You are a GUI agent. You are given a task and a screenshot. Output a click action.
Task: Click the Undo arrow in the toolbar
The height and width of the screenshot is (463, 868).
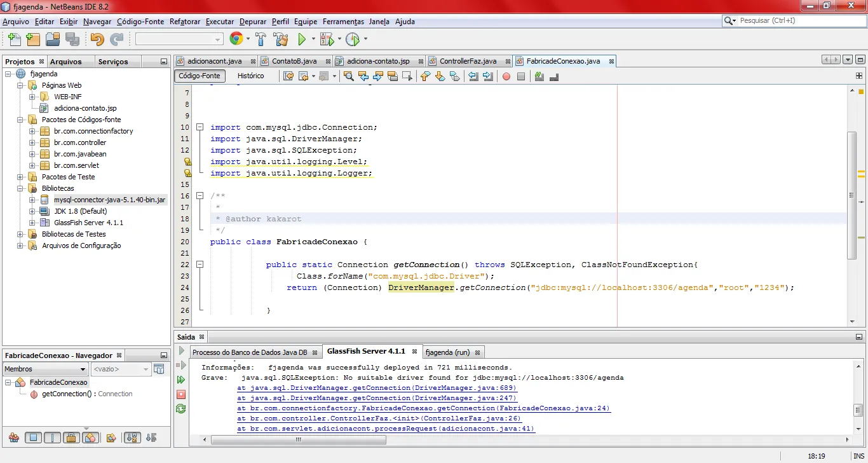[97, 39]
